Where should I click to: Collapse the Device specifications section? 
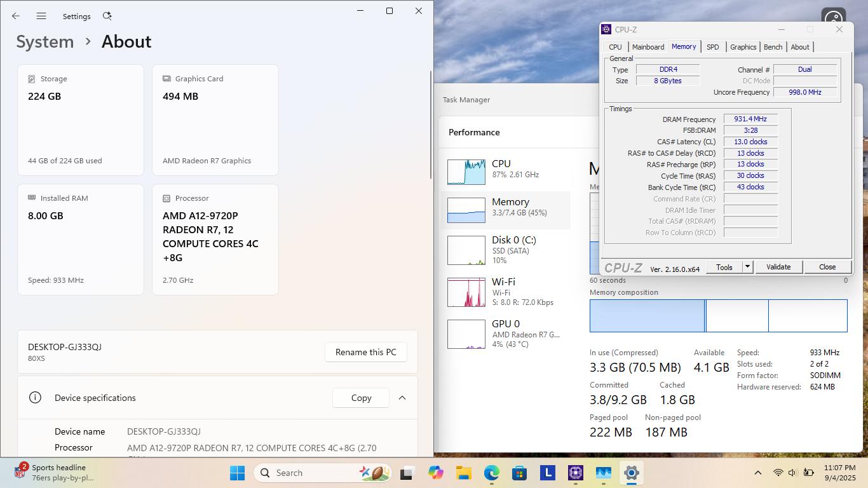tap(402, 398)
